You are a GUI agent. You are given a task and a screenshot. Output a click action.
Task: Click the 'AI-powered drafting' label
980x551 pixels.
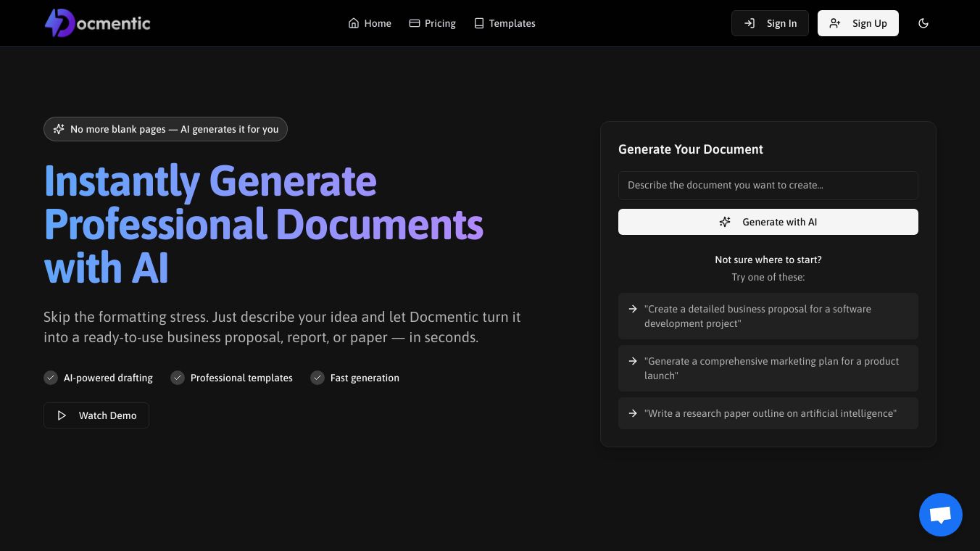[108, 378]
